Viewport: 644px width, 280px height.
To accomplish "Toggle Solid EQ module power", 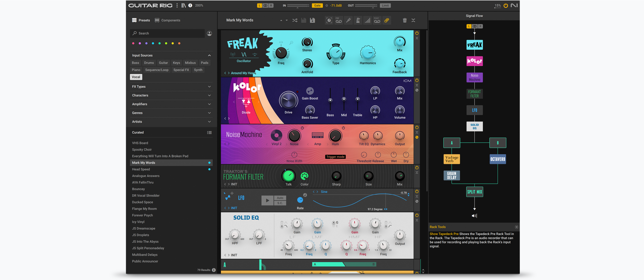I will coord(417,215).
